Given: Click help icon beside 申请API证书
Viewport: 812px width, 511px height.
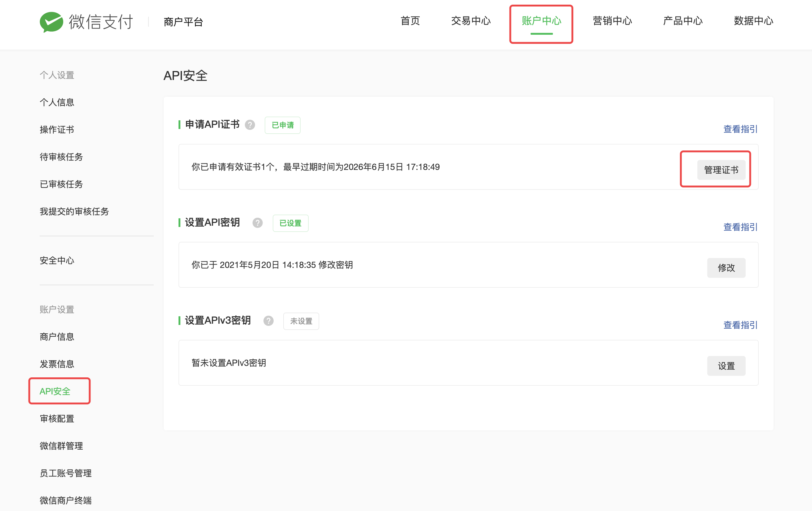Looking at the screenshot, I should click(x=250, y=125).
